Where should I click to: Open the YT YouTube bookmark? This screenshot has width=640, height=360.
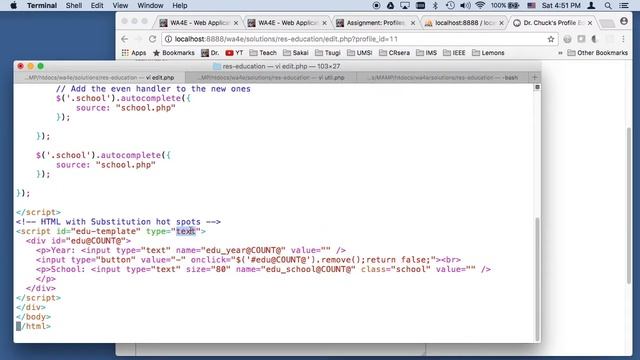tap(234, 53)
